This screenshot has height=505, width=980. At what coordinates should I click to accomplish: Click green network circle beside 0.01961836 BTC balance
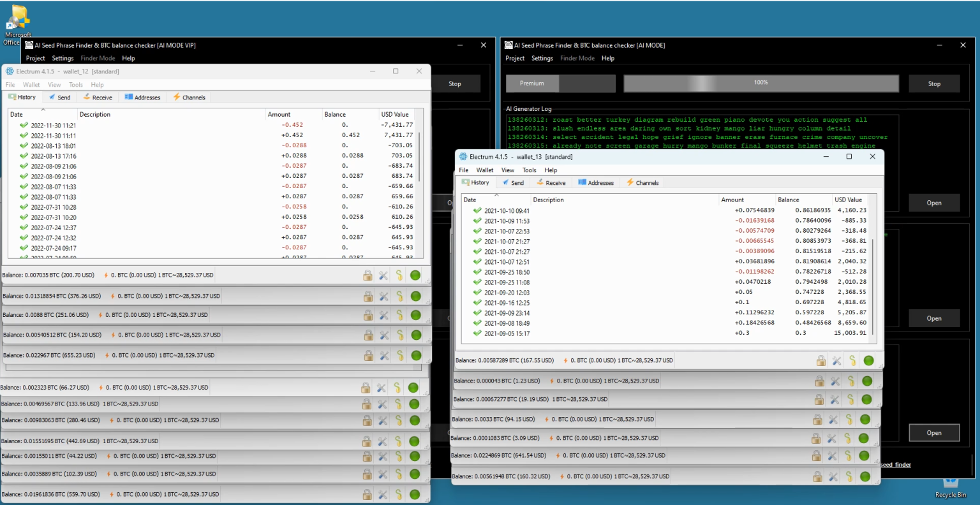(415, 494)
